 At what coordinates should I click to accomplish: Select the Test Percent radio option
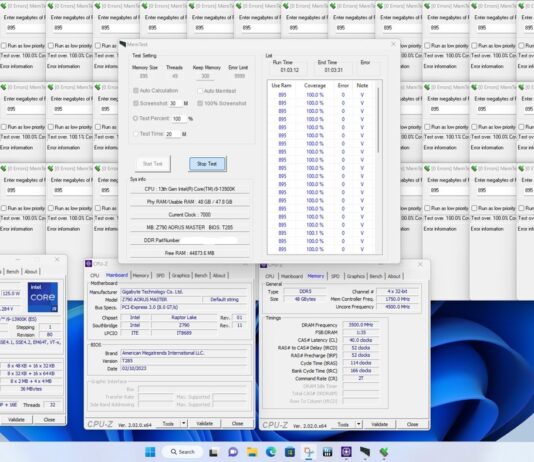pyautogui.click(x=135, y=118)
